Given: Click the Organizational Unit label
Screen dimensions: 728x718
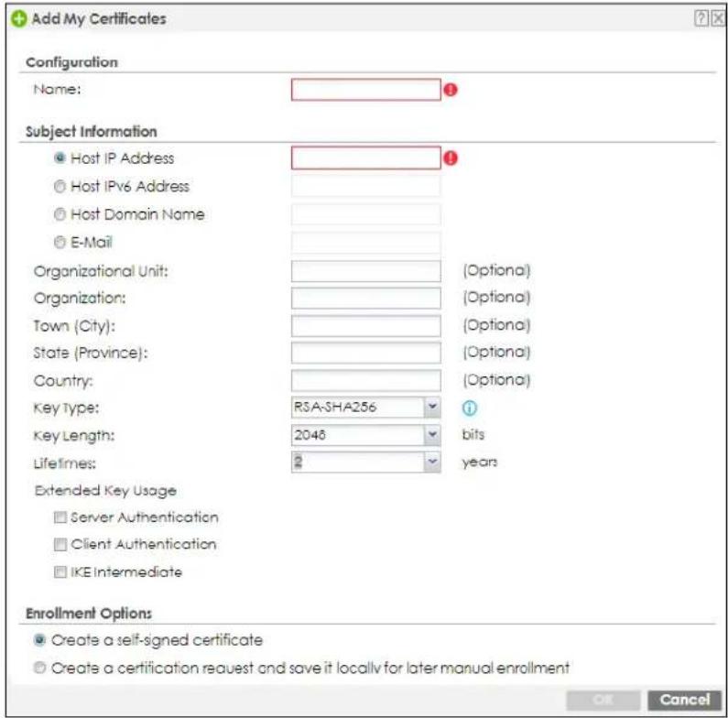Looking at the screenshot, I should click(x=101, y=271).
